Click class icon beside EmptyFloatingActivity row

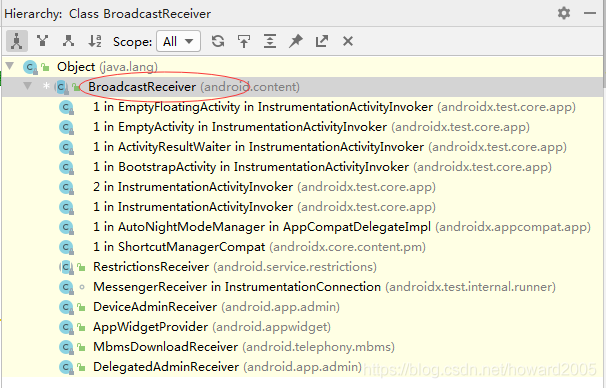[66, 107]
